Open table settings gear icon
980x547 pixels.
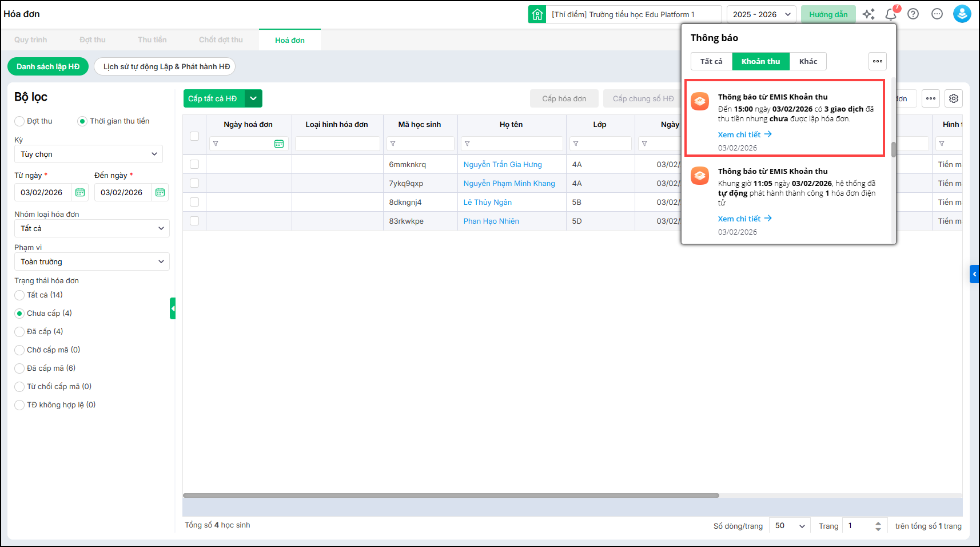click(x=953, y=98)
